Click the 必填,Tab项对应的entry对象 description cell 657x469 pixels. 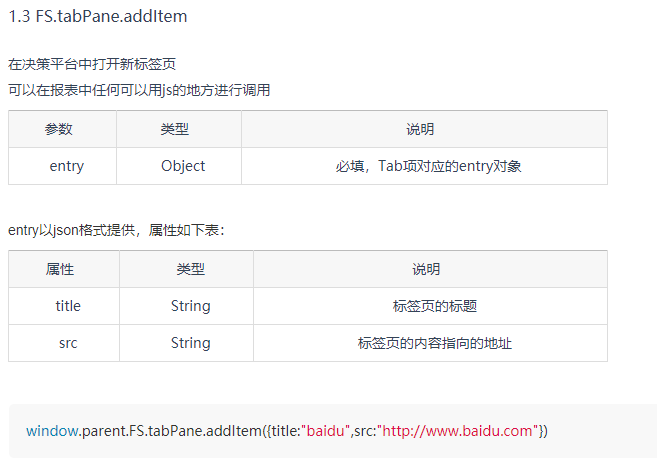[x=424, y=166]
